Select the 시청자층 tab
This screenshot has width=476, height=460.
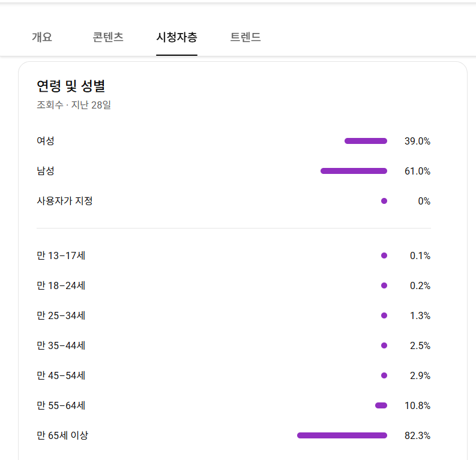click(x=176, y=37)
